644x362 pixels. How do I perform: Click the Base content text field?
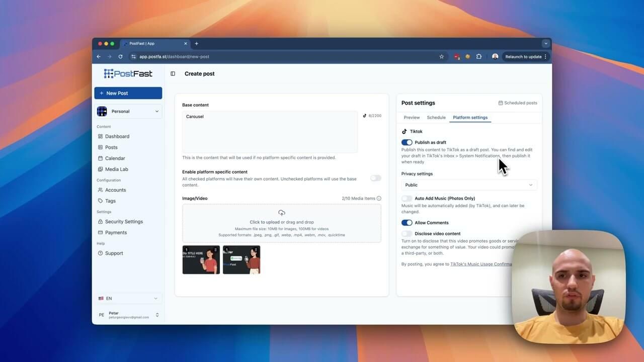click(x=270, y=132)
